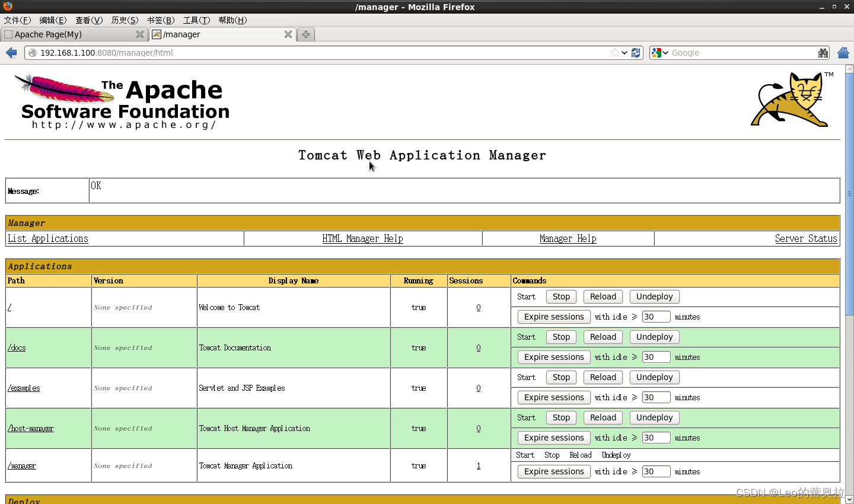
Task: Click the scrollbar down arrow
Action: [849, 499]
